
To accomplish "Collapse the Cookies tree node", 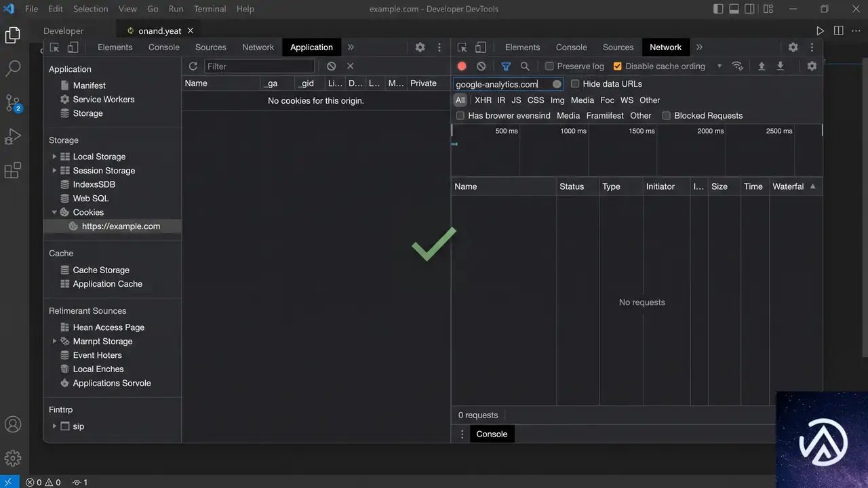I will (x=54, y=212).
